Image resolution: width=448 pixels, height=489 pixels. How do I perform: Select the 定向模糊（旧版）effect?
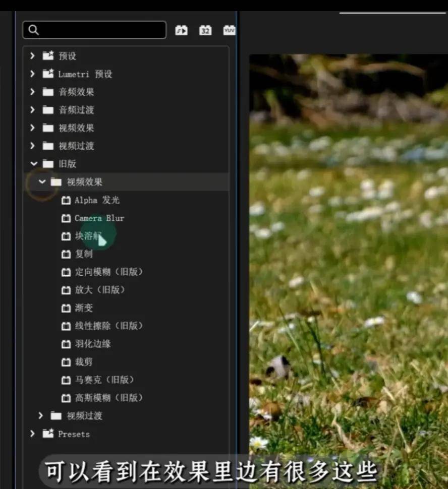pos(108,272)
